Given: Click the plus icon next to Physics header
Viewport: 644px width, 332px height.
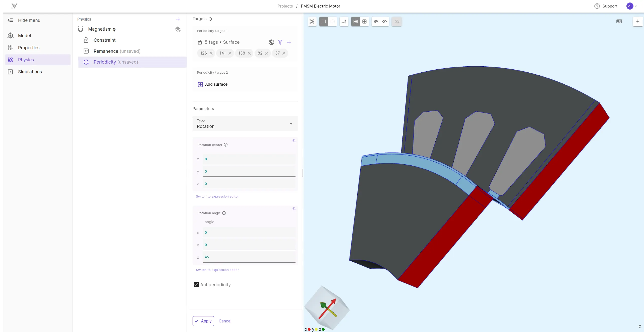Looking at the screenshot, I should pos(178,19).
